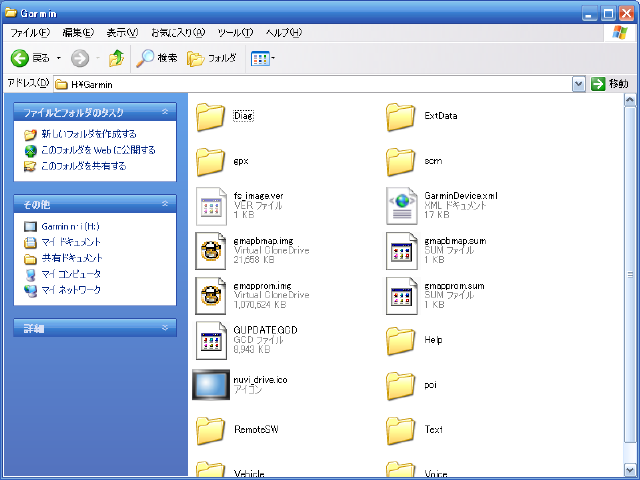Select the gpx folder icon
The width and height of the screenshot is (640, 480).
(210, 162)
